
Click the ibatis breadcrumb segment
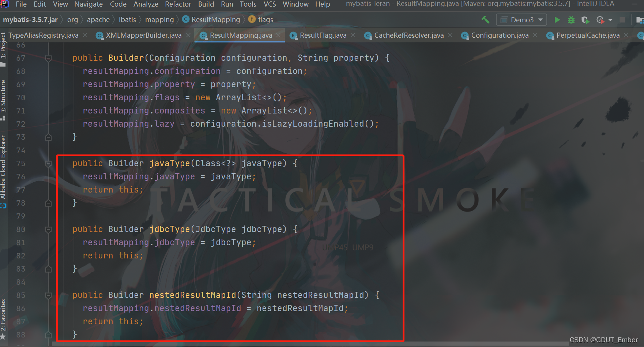127,20
